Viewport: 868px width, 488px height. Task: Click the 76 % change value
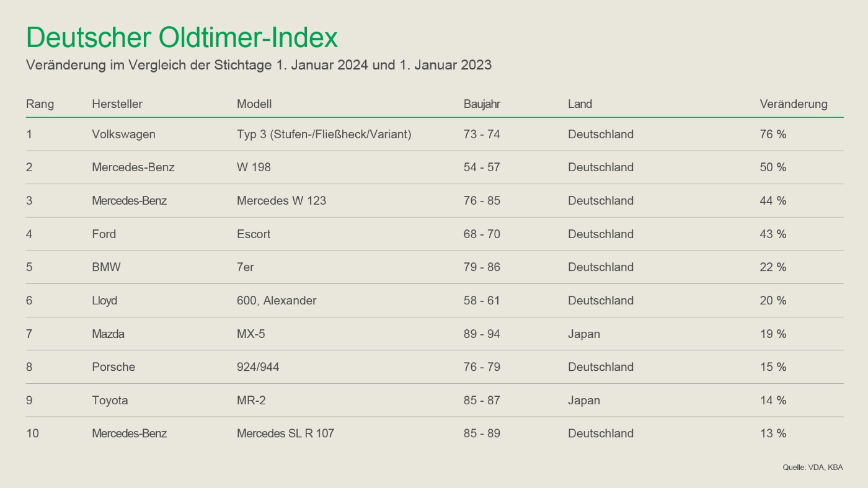tap(773, 135)
